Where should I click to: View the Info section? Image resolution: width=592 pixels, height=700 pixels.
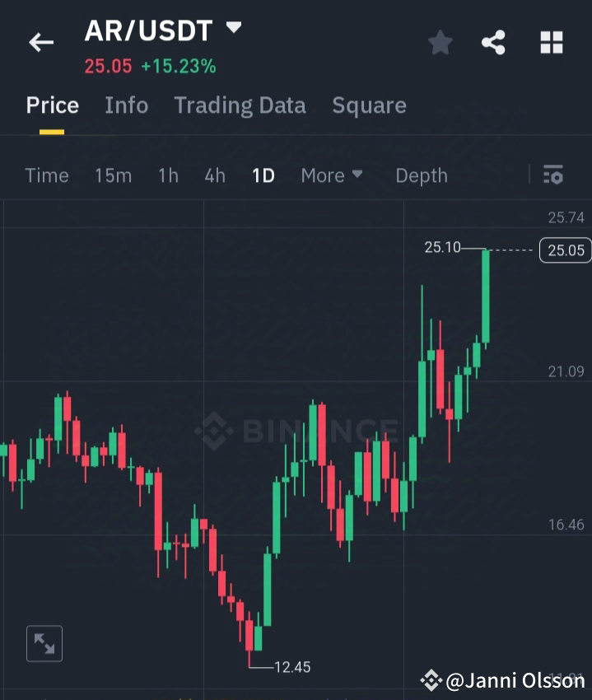[x=126, y=105]
